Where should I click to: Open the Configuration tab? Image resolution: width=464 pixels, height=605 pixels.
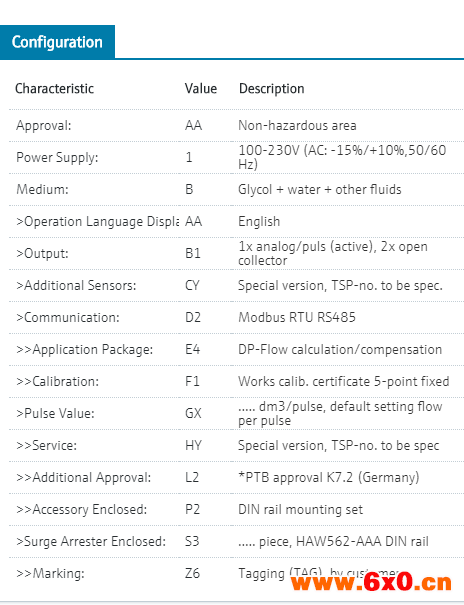pyautogui.click(x=57, y=42)
